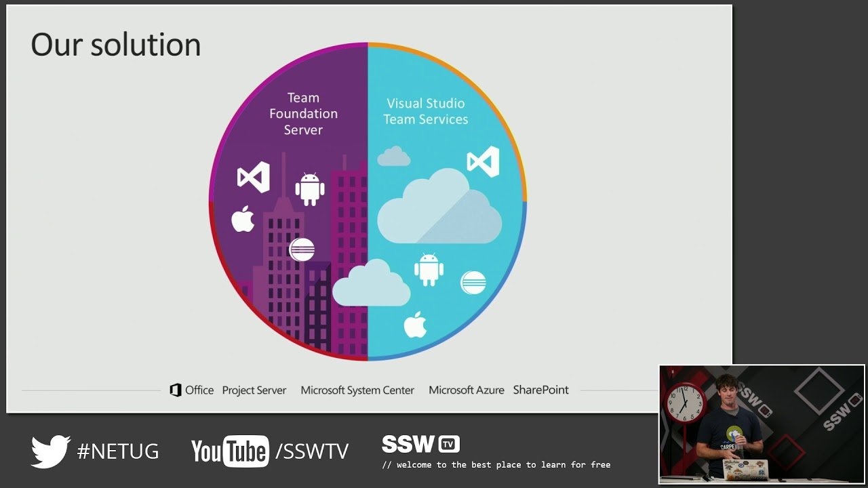This screenshot has height=488, width=868.
Task: Select the Apple logo over the purple buildings
Action: (243, 219)
